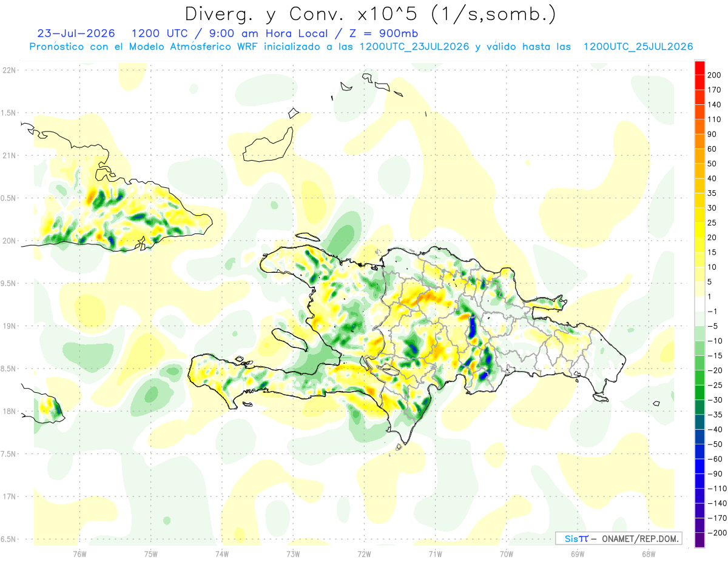
Task: Select the '1200UTC_25JUL2026' valid-until text
Action: pos(638,47)
